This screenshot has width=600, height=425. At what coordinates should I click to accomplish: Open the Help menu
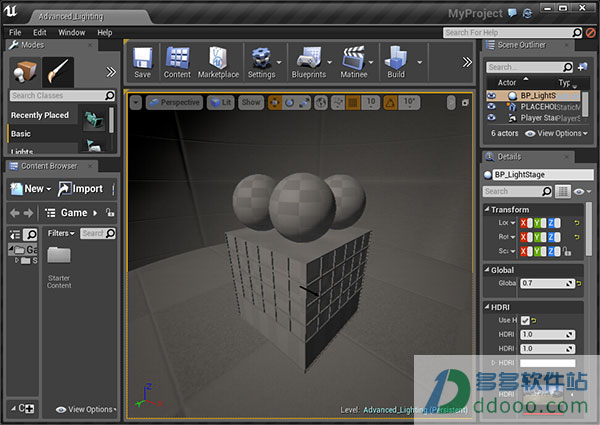point(104,33)
